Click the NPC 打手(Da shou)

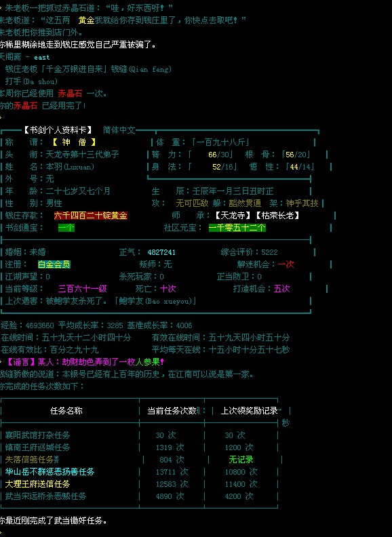click(31, 81)
